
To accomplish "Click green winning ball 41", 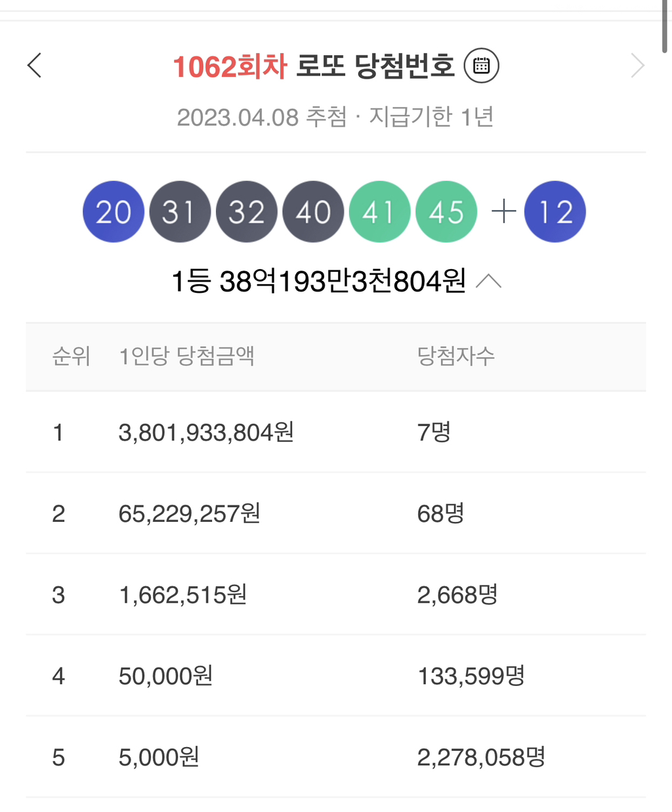I will [x=379, y=212].
